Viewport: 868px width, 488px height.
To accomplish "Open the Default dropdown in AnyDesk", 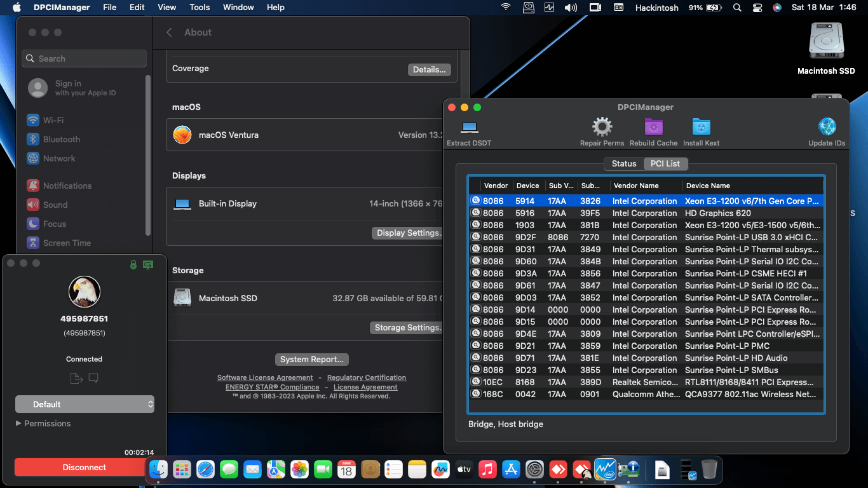I will [85, 404].
